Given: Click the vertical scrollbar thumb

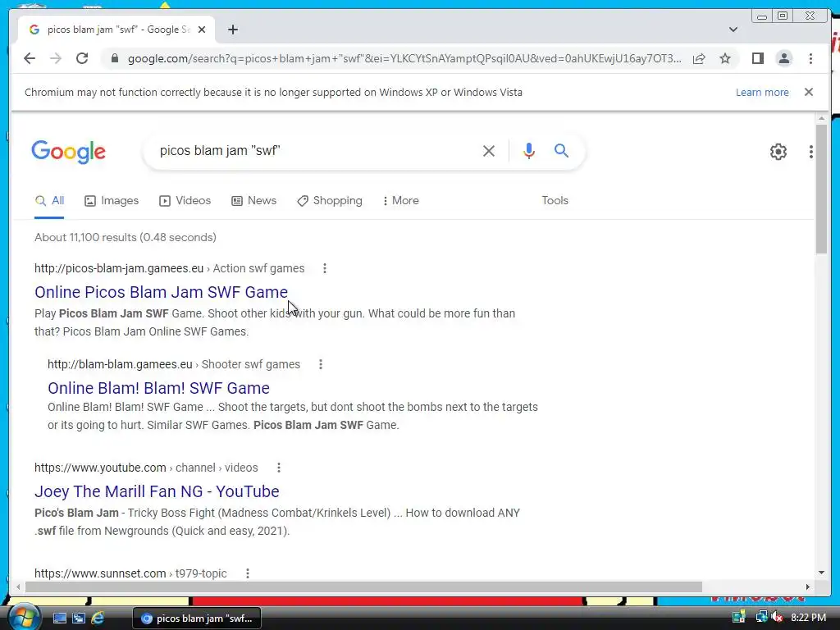Looking at the screenshot, I should 821,189.
